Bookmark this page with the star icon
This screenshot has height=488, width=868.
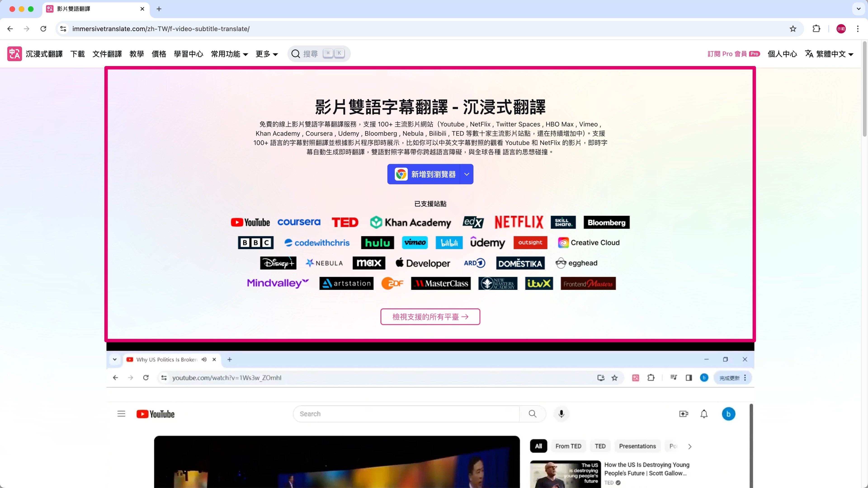pyautogui.click(x=793, y=29)
